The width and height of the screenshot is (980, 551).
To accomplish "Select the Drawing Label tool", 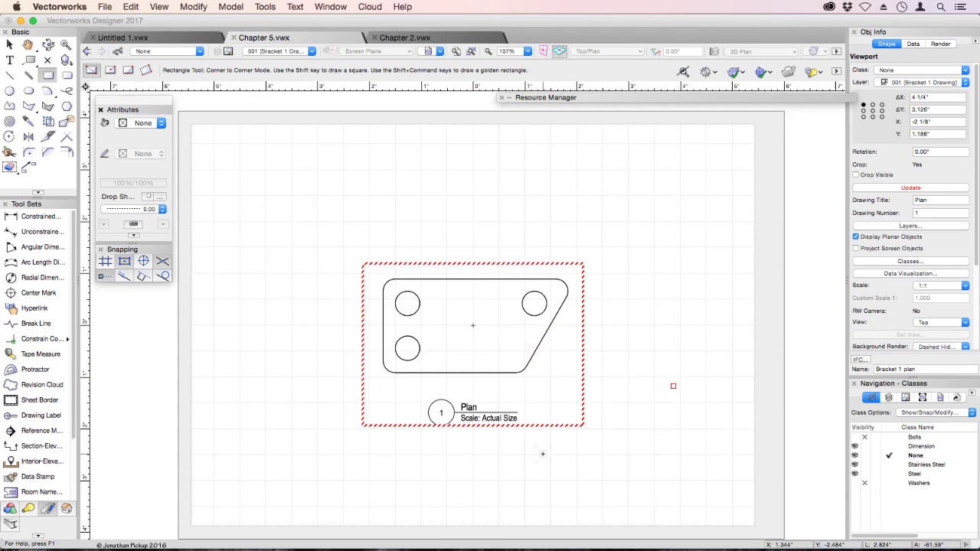I will (36, 416).
